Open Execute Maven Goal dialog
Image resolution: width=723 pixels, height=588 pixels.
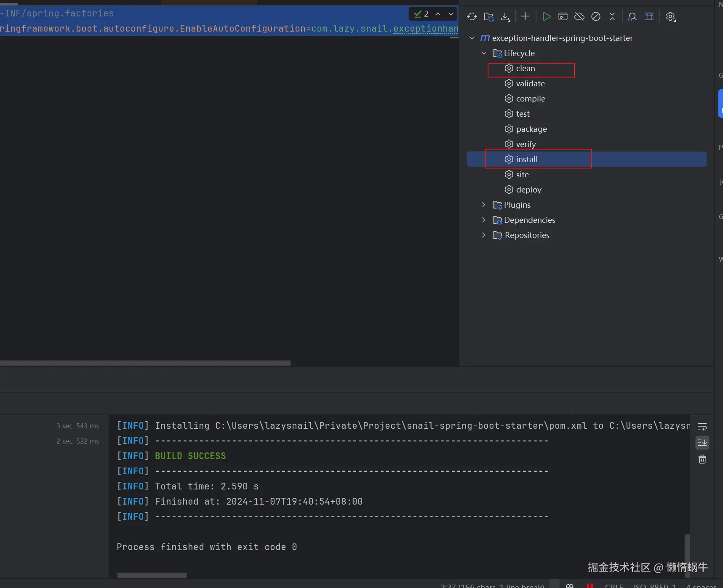563,16
